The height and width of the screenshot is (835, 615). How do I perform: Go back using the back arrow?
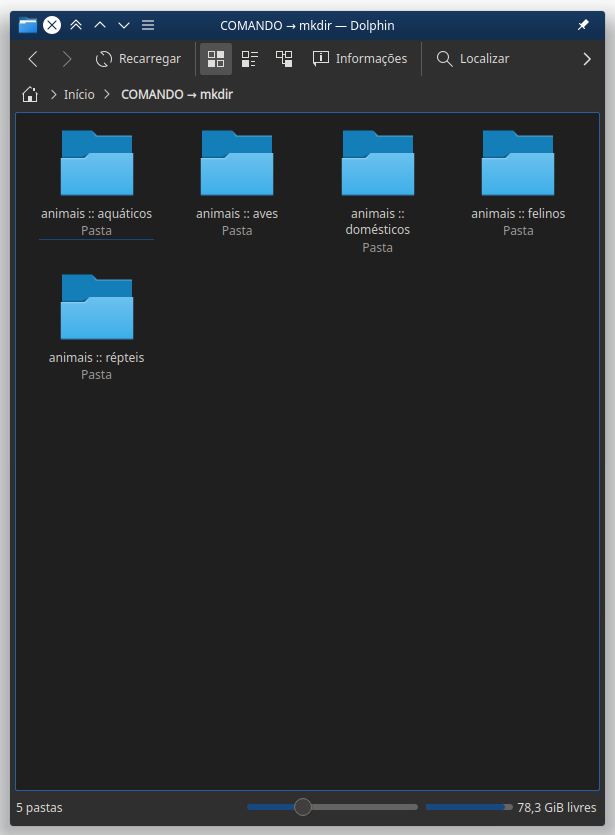coord(33,59)
